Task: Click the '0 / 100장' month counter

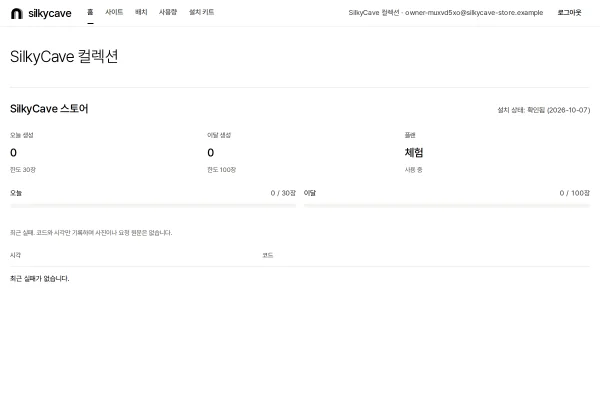Action: [575, 193]
